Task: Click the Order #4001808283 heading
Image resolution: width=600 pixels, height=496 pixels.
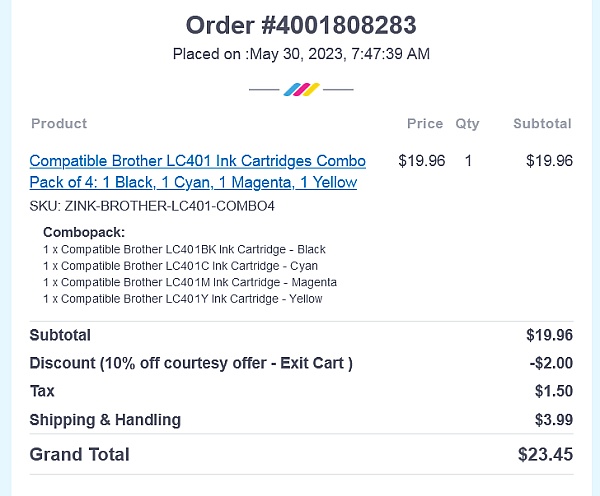Action: 301,25
